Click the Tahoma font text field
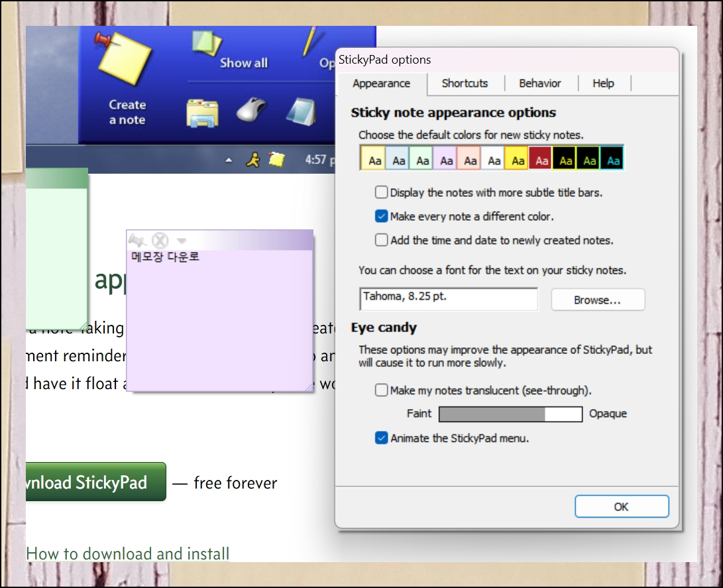 449,300
